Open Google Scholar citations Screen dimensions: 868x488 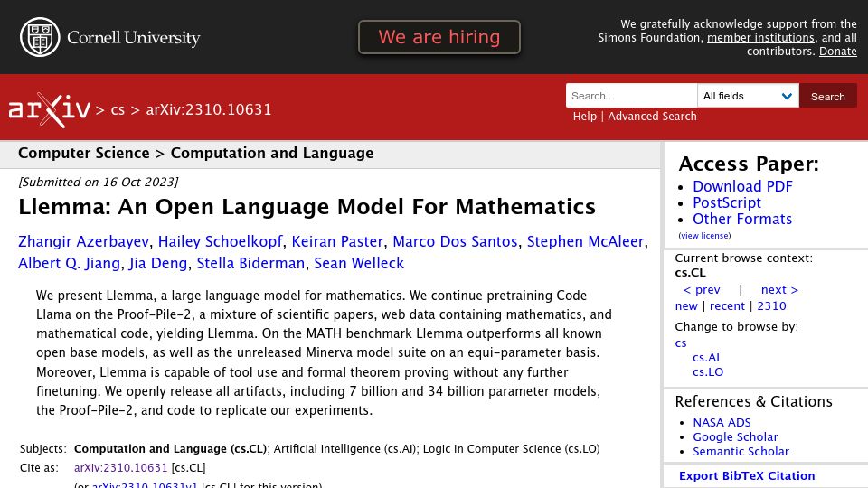[735, 437]
